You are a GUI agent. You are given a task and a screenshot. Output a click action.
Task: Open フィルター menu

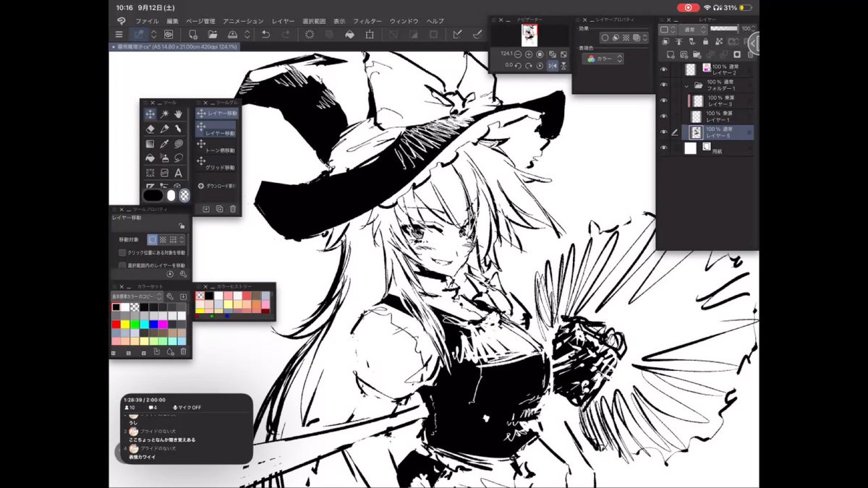pyautogui.click(x=368, y=21)
